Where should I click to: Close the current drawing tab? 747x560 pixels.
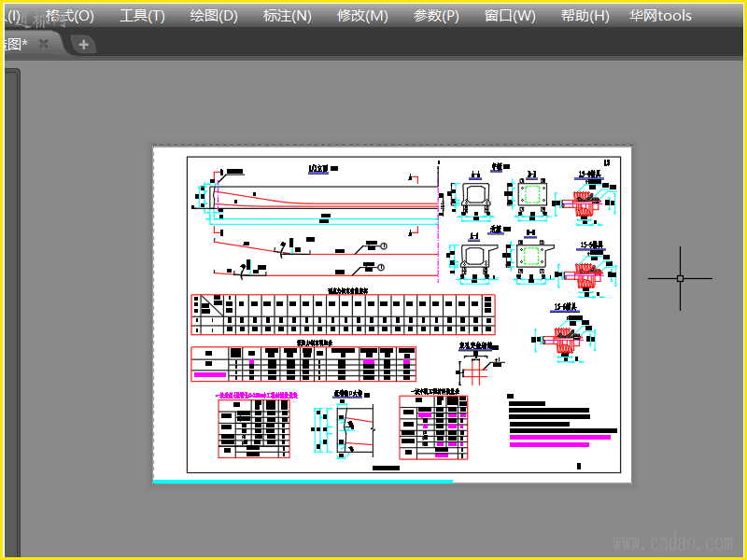coord(44,44)
